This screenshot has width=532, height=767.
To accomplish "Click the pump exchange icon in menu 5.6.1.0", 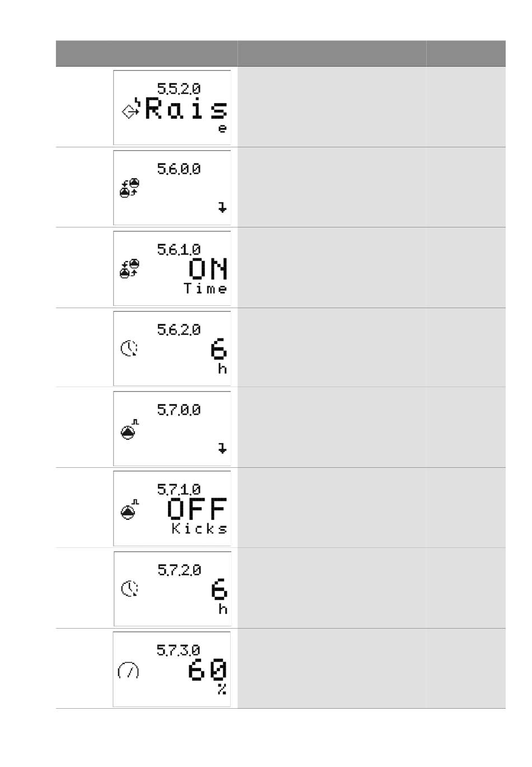I will tap(129, 268).
